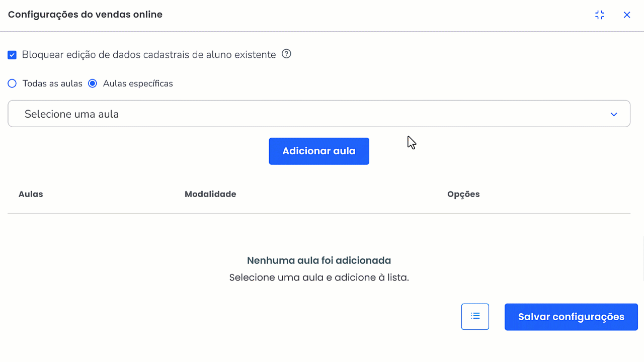Click the question mark help icon
The image size is (644, 362).
[x=286, y=54]
